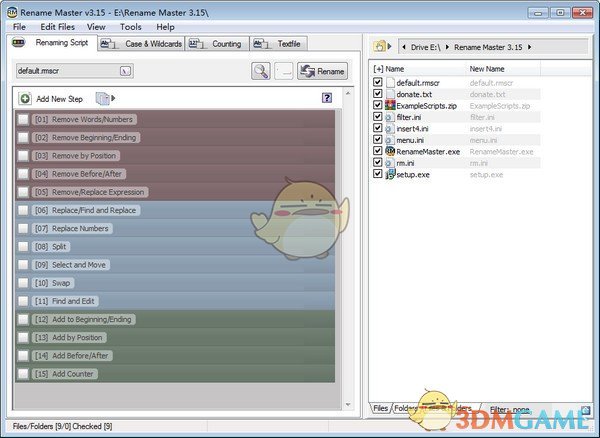
Task: Open the Edit Files menu
Action: pos(57,27)
